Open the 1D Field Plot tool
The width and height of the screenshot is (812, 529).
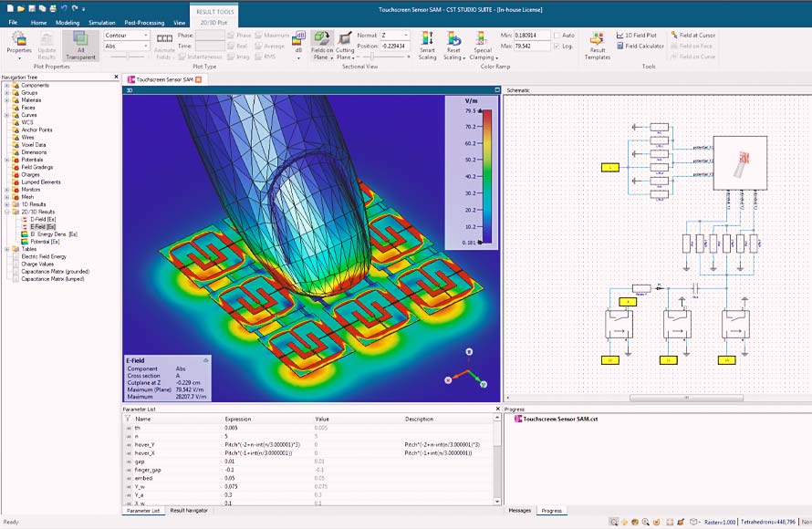tap(637, 36)
